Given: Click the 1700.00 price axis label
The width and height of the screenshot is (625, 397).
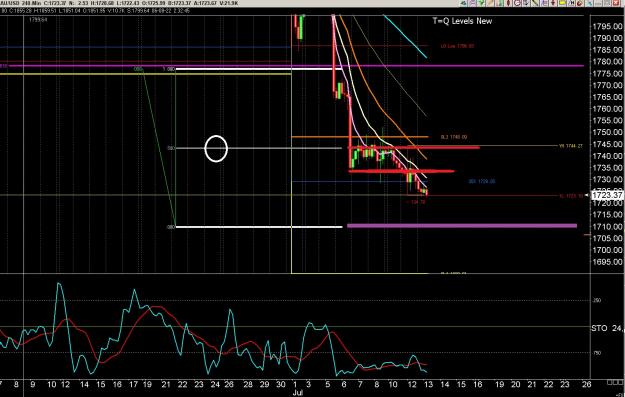Looking at the screenshot, I should (x=607, y=250).
